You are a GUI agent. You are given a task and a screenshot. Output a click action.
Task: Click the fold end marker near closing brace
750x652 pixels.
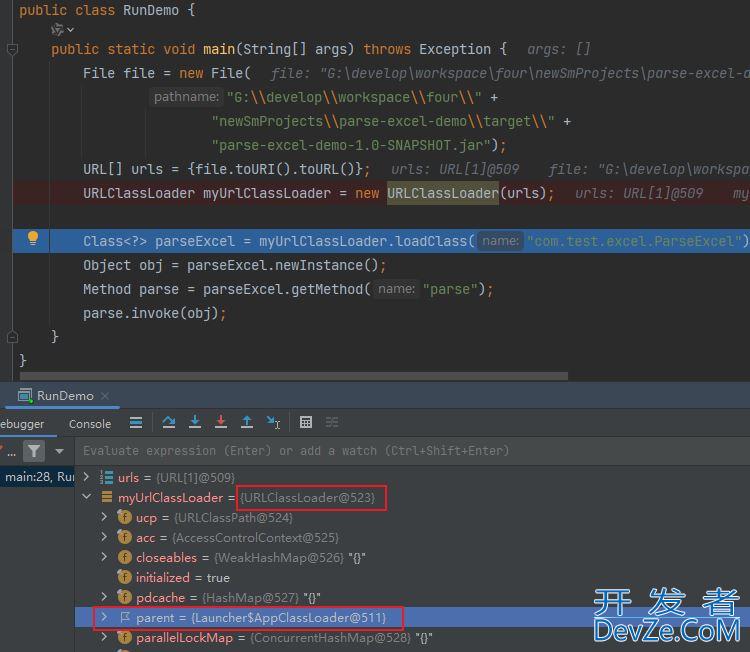coord(12,337)
